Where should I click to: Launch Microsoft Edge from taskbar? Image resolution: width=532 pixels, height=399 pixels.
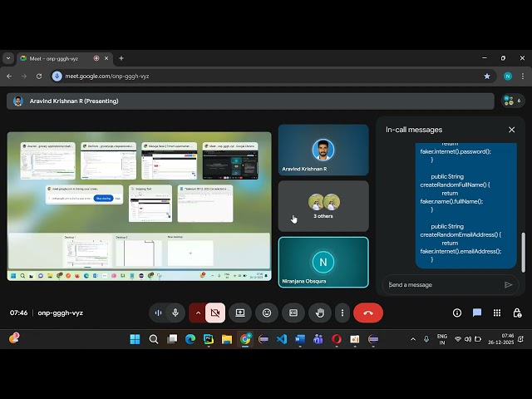[x=190, y=339]
